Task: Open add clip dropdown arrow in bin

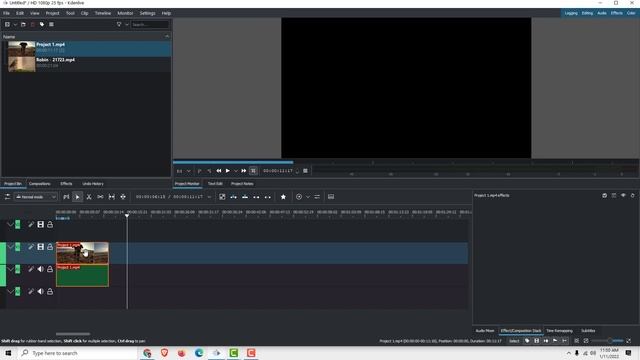Action: 15,24
